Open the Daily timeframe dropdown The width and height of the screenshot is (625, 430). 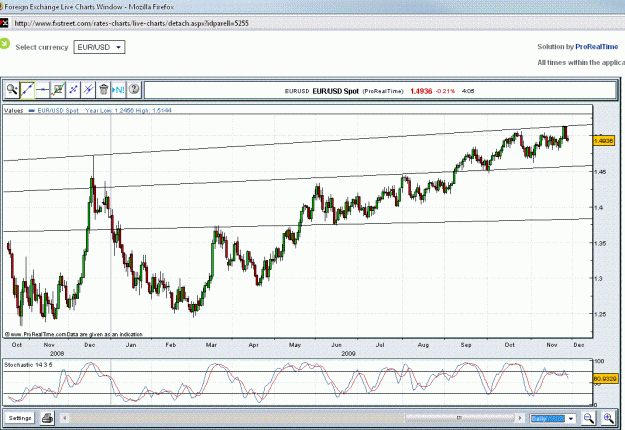pyautogui.click(x=553, y=418)
